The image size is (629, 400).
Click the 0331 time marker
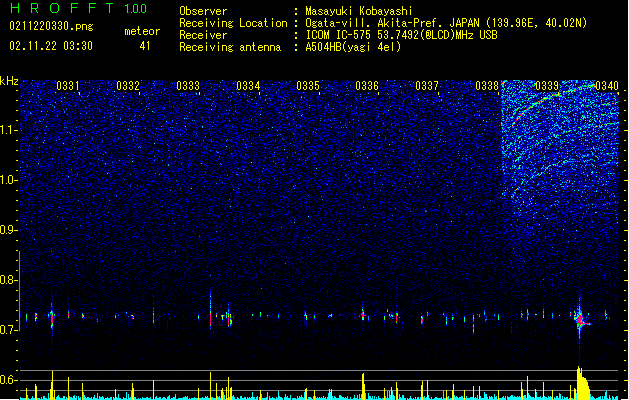point(68,86)
